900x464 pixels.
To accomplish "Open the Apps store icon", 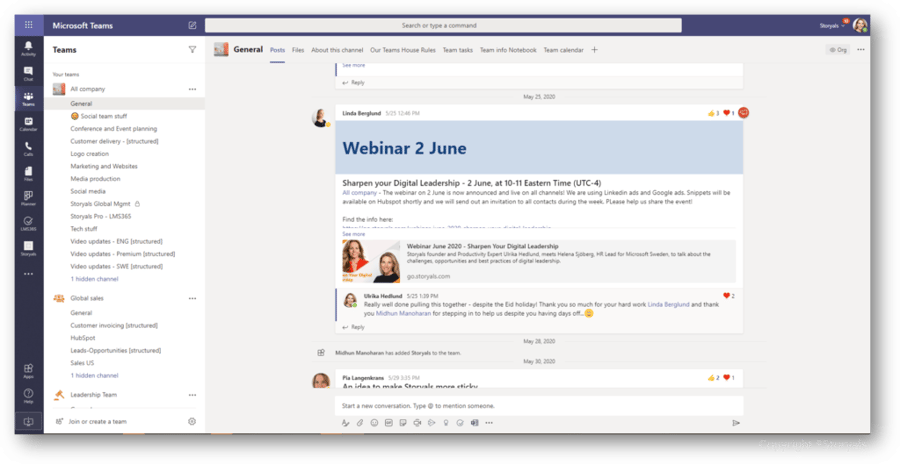I will [28, 370].
